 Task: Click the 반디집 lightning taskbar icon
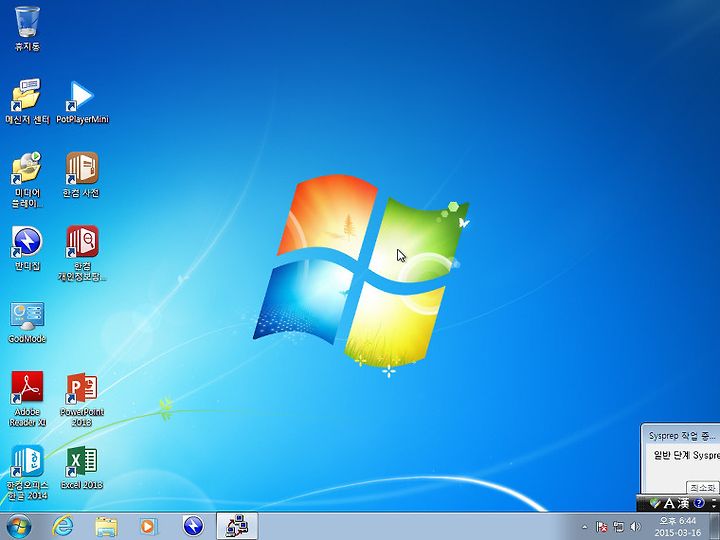click(193, 526)
